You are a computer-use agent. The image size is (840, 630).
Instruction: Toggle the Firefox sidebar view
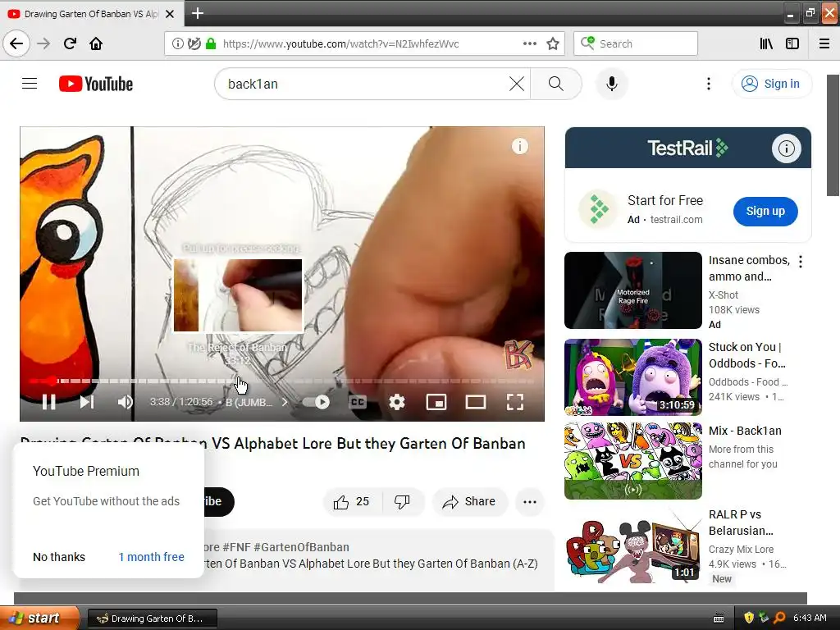click(x=792, y=43)
